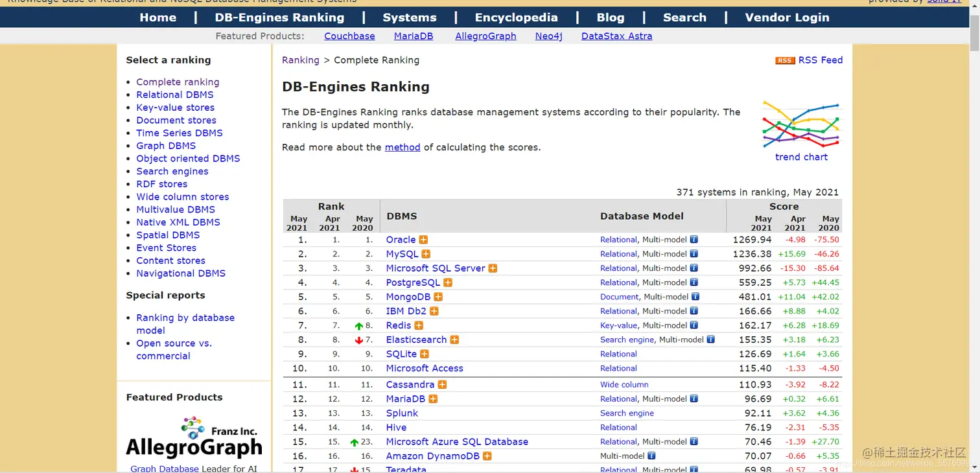Image resolution: width=980 pixels, height=473 pixels.
Task: Open the AllegroGraph featured product link
Action: [x=486, y=36]
